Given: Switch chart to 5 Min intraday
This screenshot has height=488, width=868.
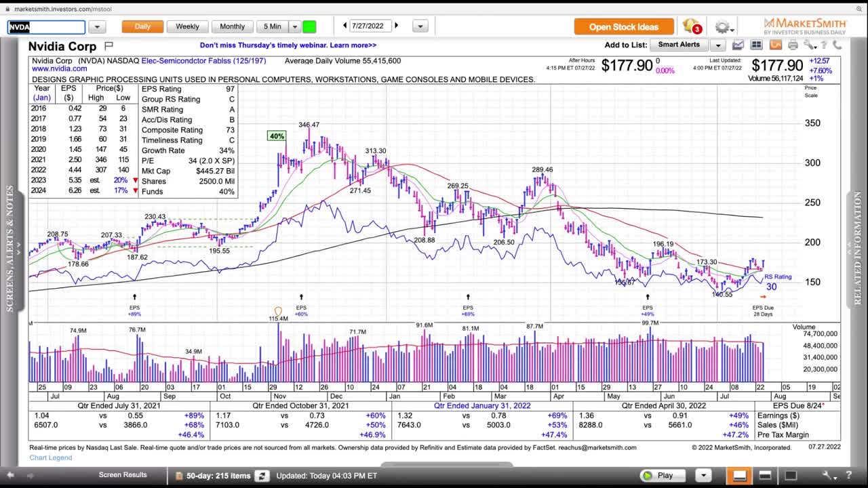Looking at the screenshot, I should (x=272, y=27).
